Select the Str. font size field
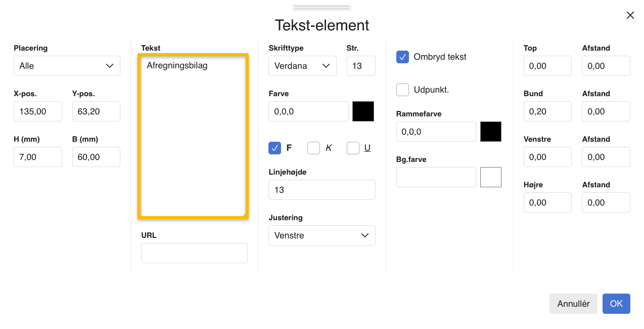The image size is (644, 329). pyautogui.click(x=360, y=66)
